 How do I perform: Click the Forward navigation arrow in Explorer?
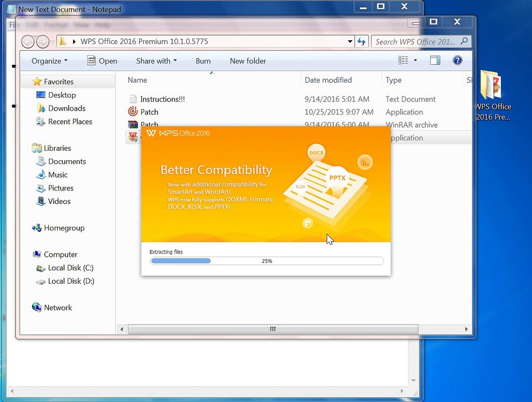(x=42, y=42)
